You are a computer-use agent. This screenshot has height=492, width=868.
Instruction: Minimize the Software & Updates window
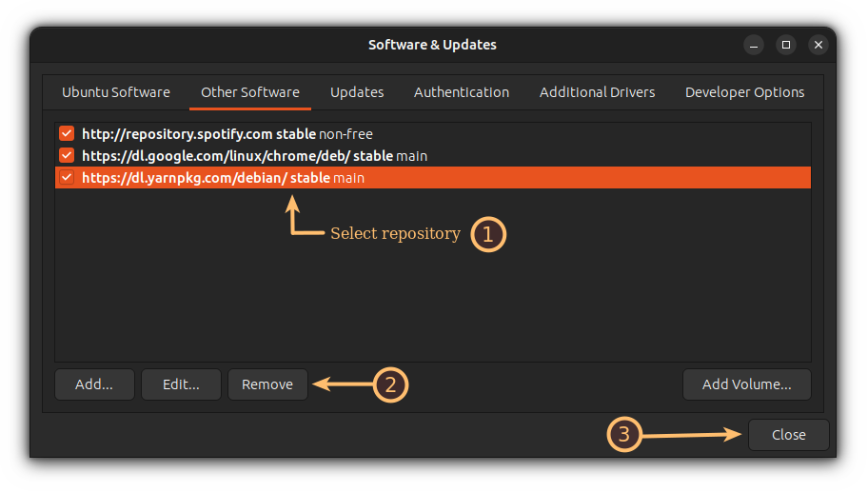coord(755,44)
